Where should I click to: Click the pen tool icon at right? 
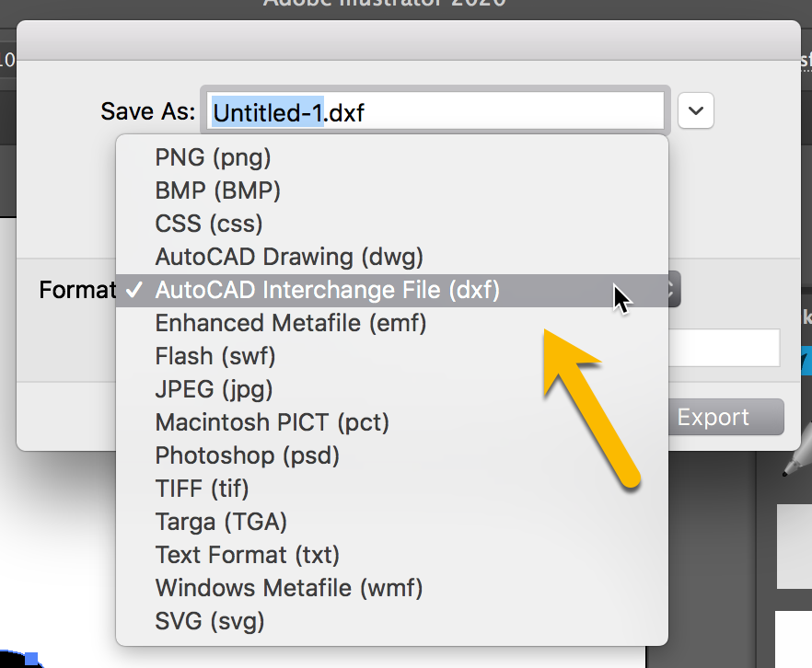coord(795,457)
